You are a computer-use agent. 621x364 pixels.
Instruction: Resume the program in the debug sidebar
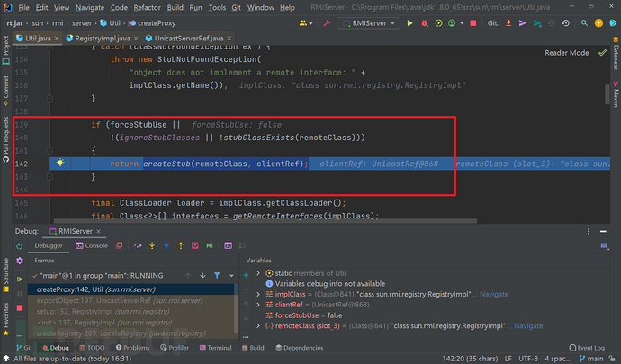point(20,280)
